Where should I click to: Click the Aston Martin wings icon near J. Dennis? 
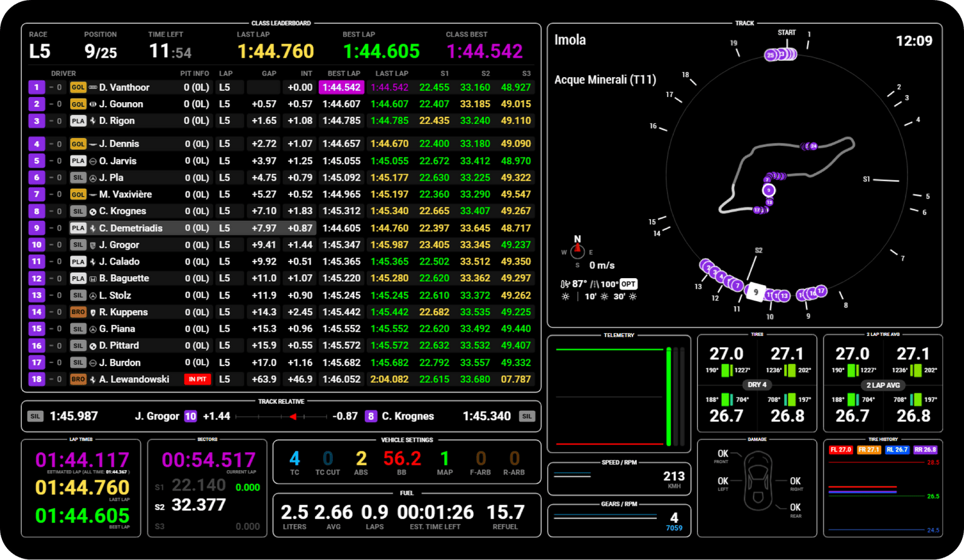(x=93, y=143)
